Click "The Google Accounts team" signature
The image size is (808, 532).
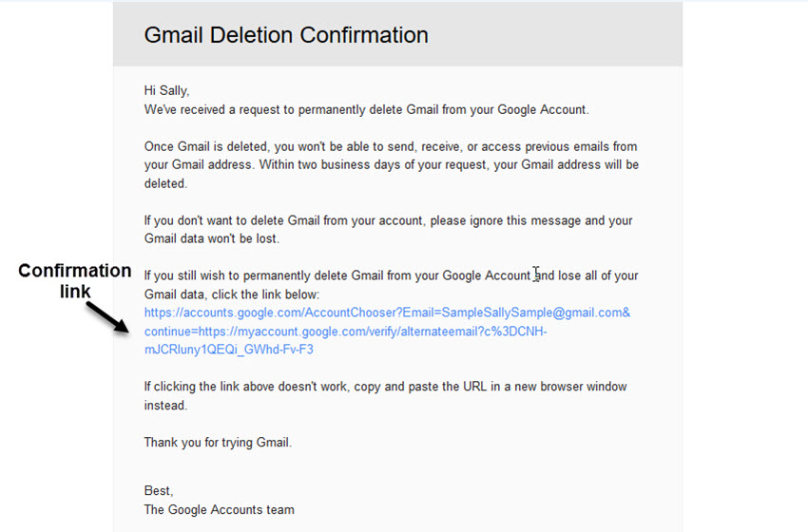coord(219,509)
